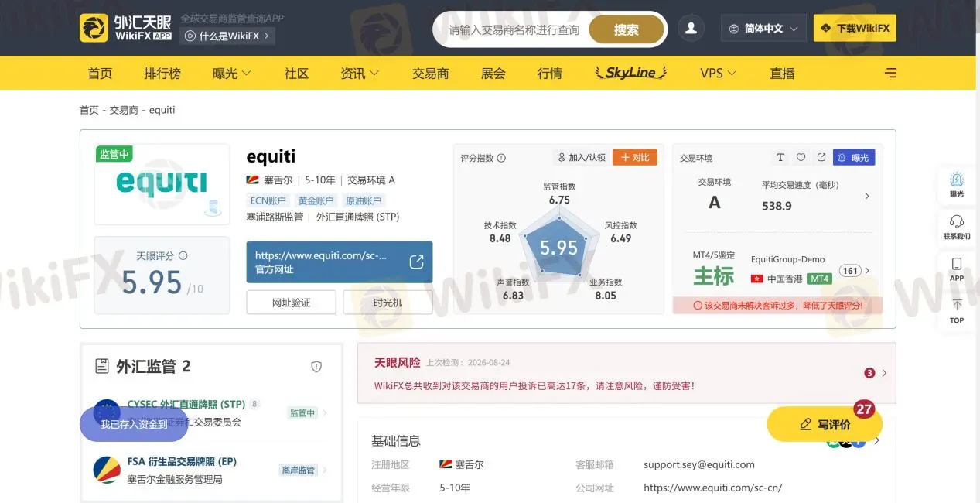Click the 161 server count badge

(850, 271)
